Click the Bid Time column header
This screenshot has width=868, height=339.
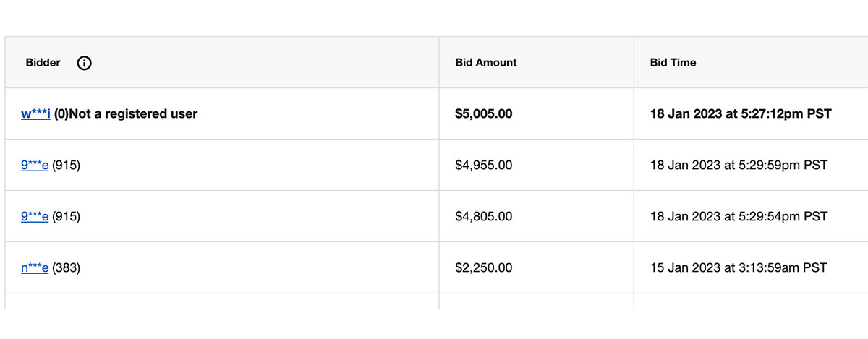coord(673,63)
